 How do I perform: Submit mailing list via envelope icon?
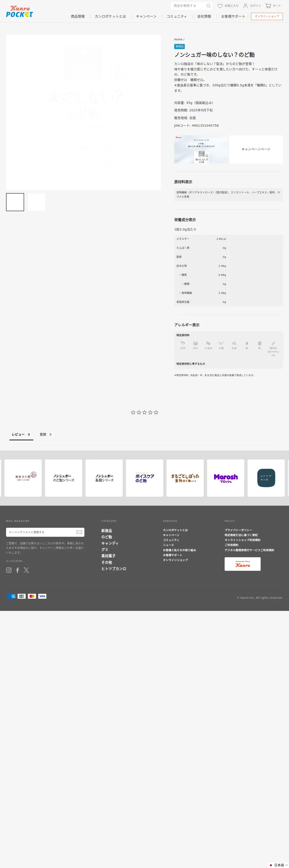click(79, 532)
